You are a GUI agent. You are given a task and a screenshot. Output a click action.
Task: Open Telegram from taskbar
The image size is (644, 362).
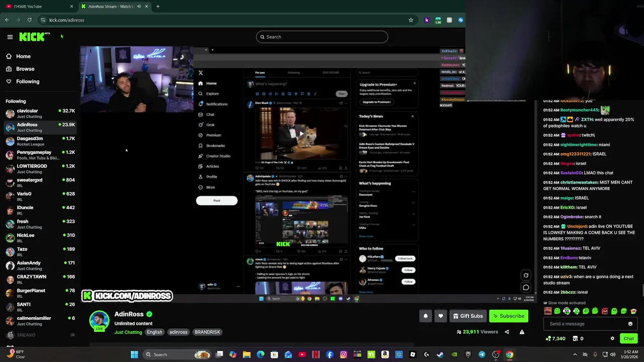(x=481, y=354)
